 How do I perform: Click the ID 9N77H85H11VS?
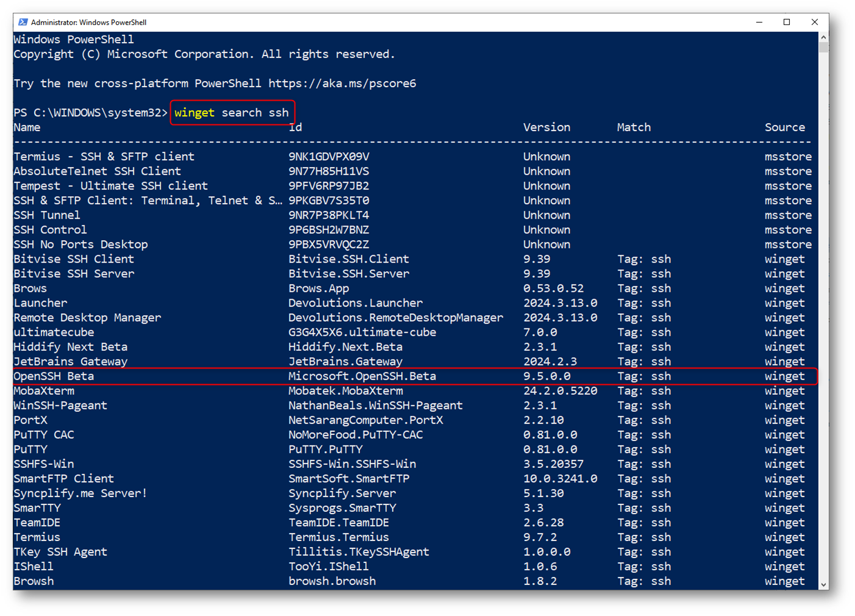tap(329, 171)
